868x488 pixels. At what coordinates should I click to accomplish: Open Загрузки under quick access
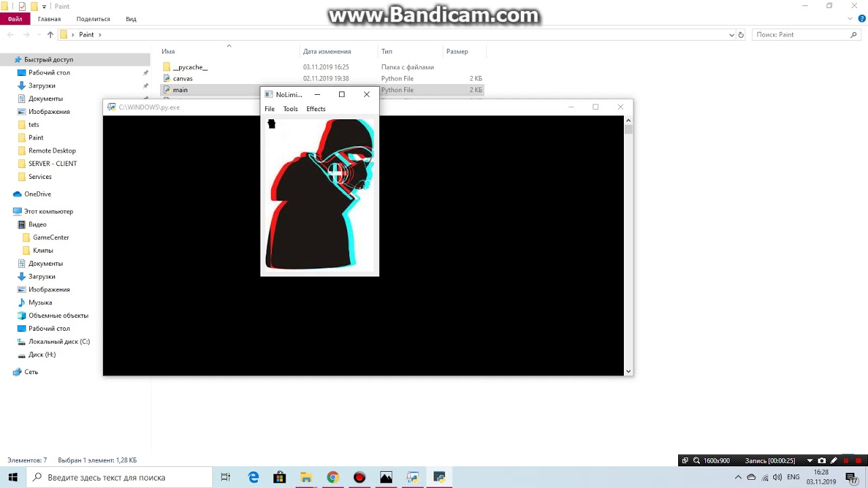[41, 86]
